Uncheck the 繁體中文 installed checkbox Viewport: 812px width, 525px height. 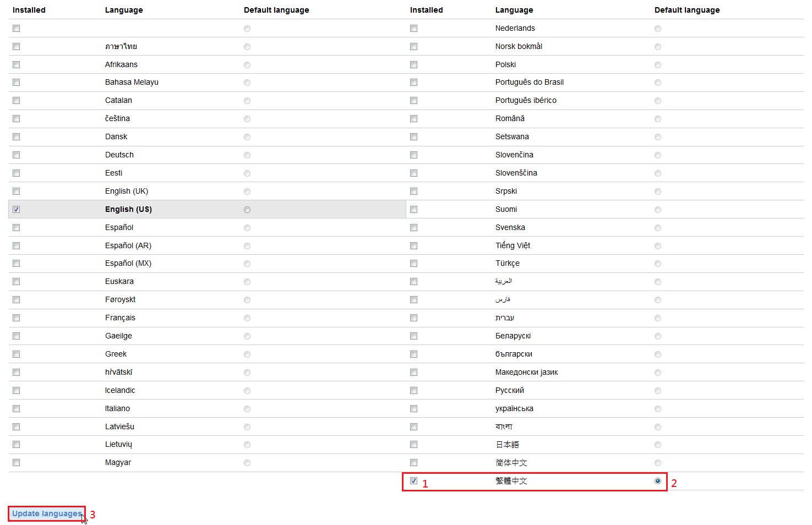click(413, 481)
